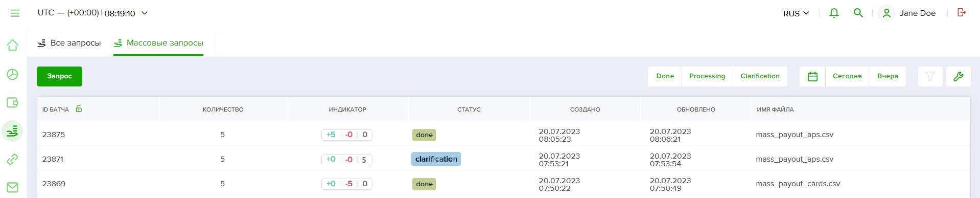Open the pie chart analytics icon
Image resolution: width=980 pixels, height=198 pixels.
[13, 74]
